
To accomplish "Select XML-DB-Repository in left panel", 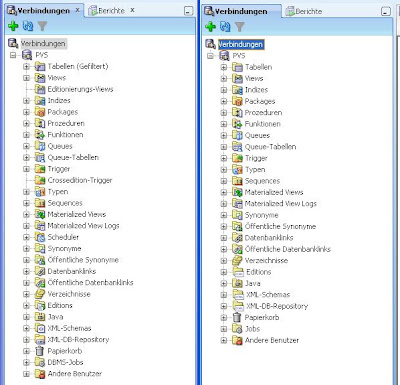I will pyautogui.click(x=78, y=340).
